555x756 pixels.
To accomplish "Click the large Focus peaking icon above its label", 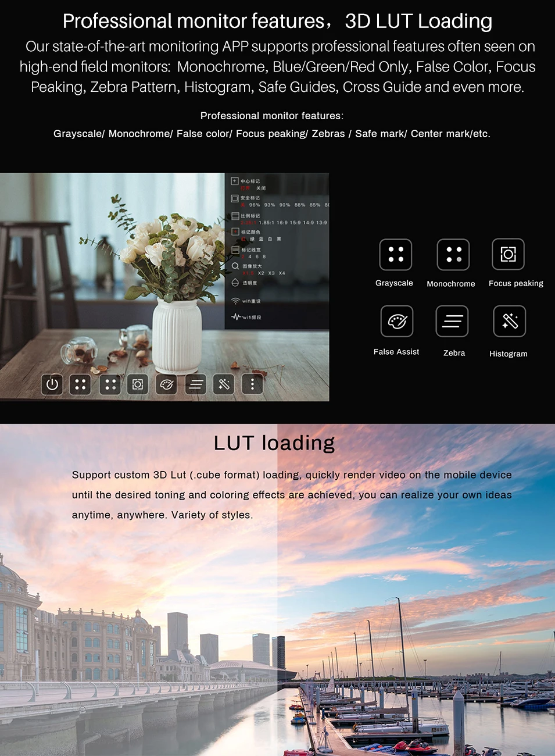I will point(508,254).
